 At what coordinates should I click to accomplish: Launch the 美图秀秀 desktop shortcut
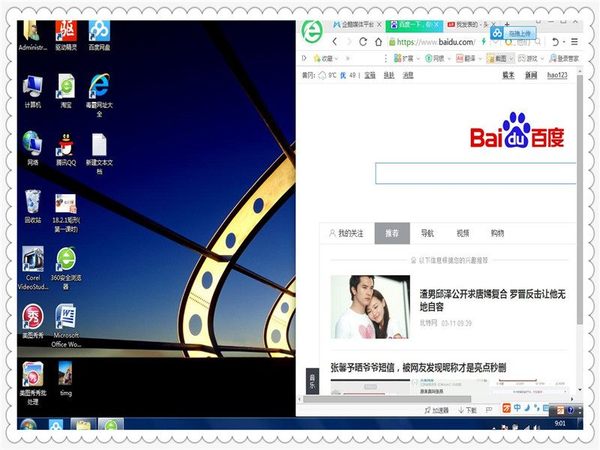pyautogui.click(x=33, y=321)
